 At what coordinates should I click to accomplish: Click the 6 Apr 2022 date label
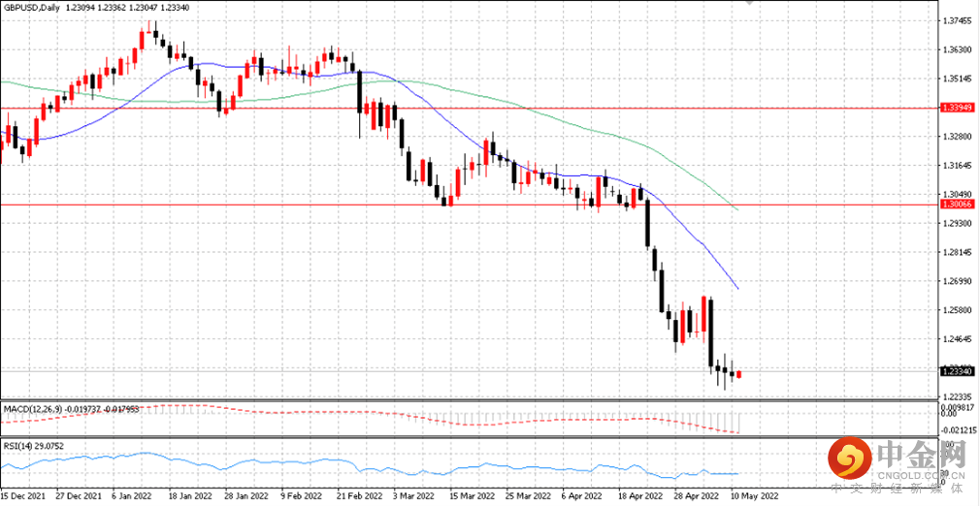(x=582, y=494)
